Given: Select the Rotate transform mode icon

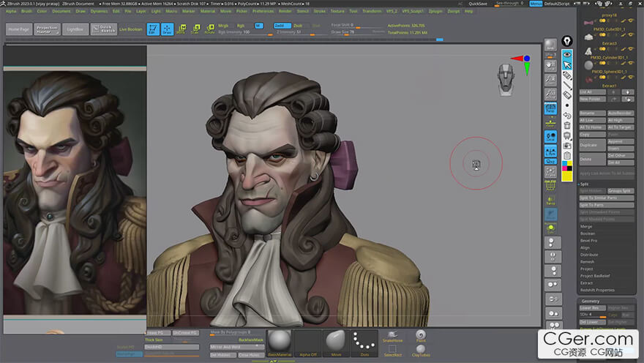Looking at the screenshot, I should pyautogui.click(x=209, y=29).
